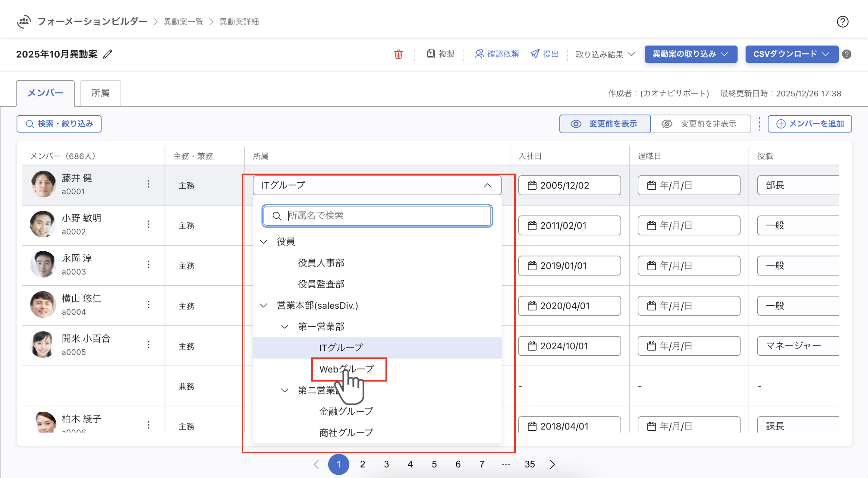Go to page 3 in pagination

point(386,464)
